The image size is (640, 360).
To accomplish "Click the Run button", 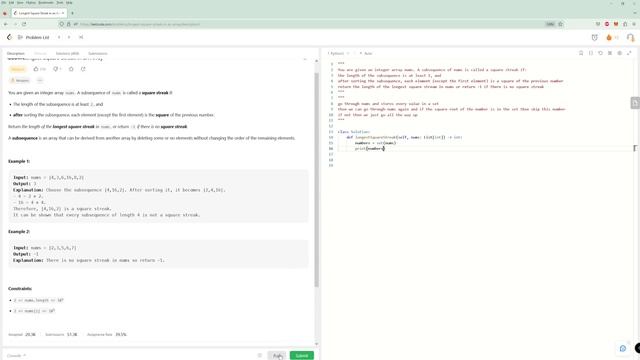I will click(x=277, y=356).
